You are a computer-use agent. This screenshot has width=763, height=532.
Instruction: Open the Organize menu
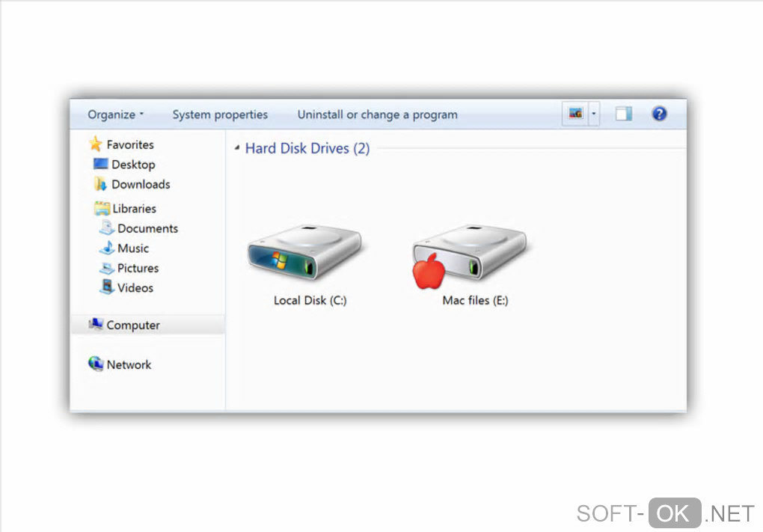[x=115, y=115]
